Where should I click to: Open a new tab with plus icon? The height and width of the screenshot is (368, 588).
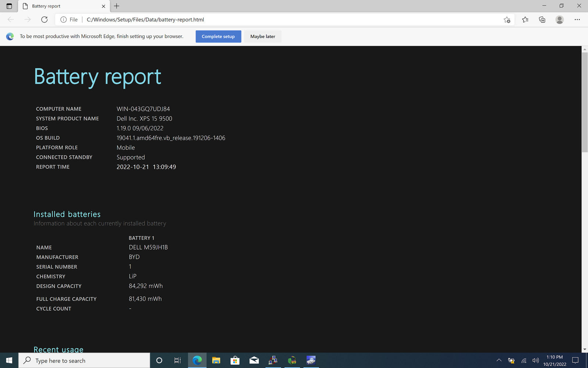click(116, 6)
